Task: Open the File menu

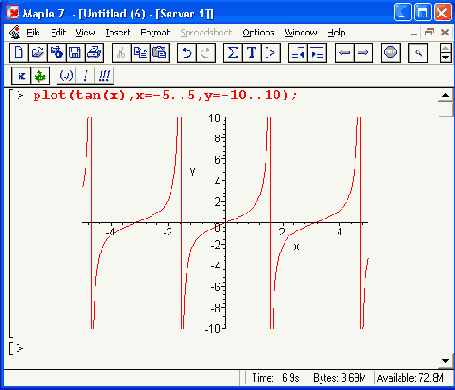Action: (33, 32)
